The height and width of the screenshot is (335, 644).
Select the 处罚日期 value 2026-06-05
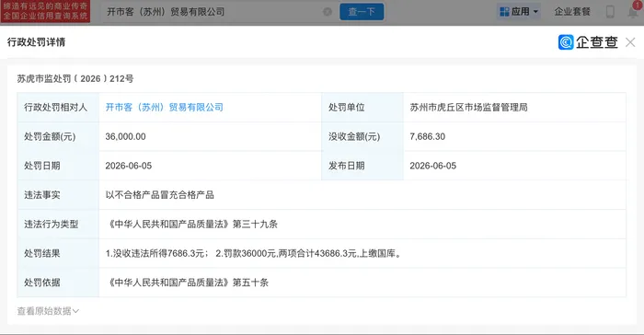129,166
